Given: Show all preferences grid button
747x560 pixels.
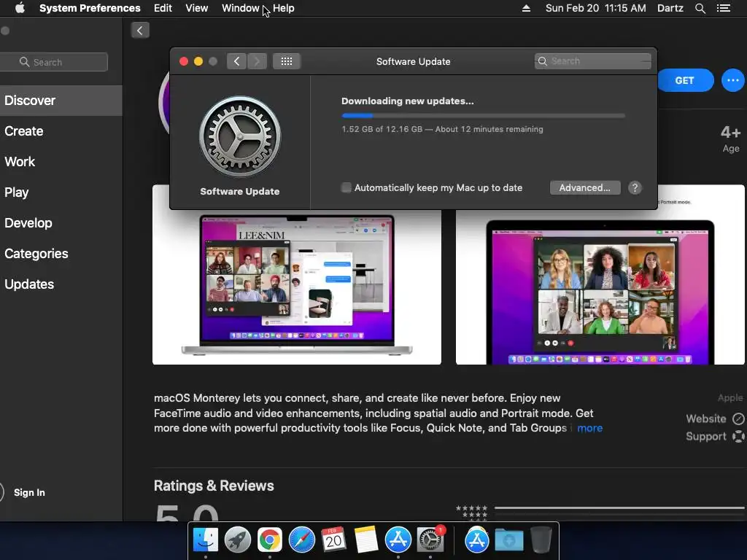Looking at the screenshot, I should click(x=286, y=61).
